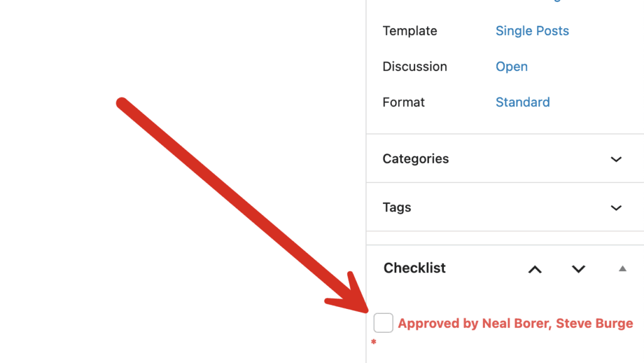This screenshot has height=363, width=644.
Task: Move the Checklist panel up
Action: [535, 269]
